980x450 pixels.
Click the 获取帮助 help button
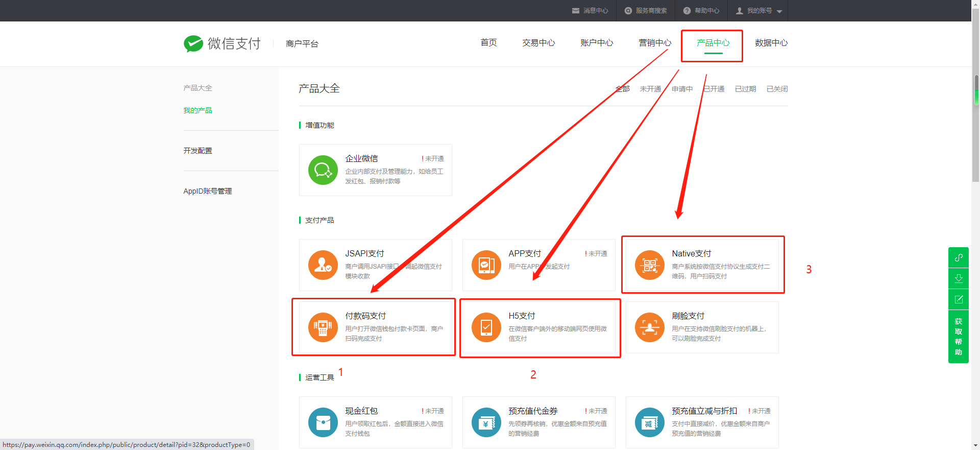pos(959,337)
